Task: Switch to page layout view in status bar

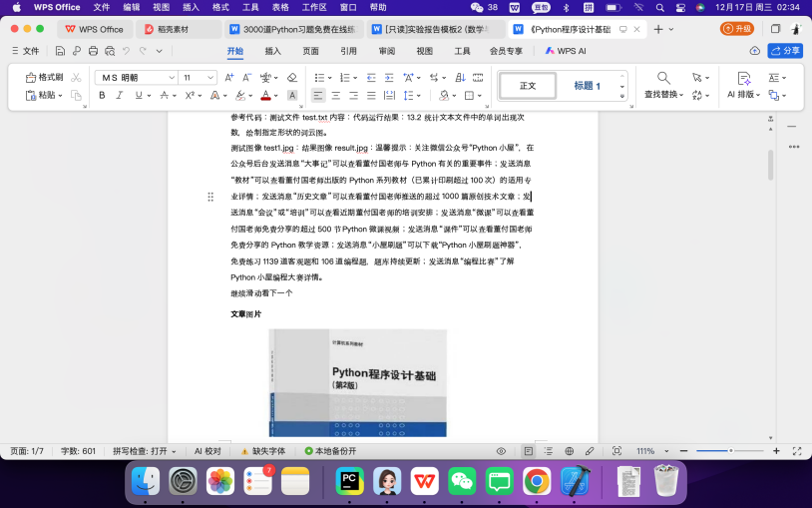Action: 529,451
